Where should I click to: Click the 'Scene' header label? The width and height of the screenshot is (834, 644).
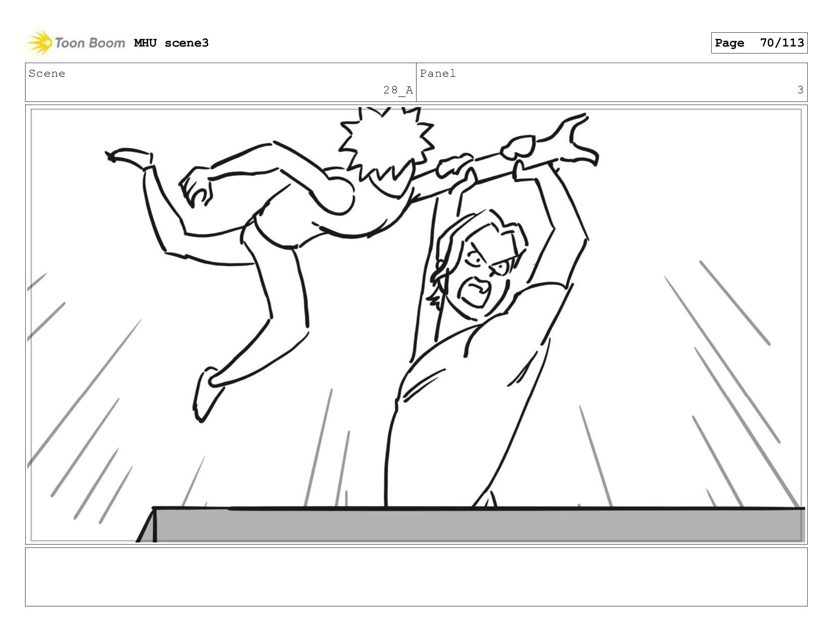(x=47, y=74)
